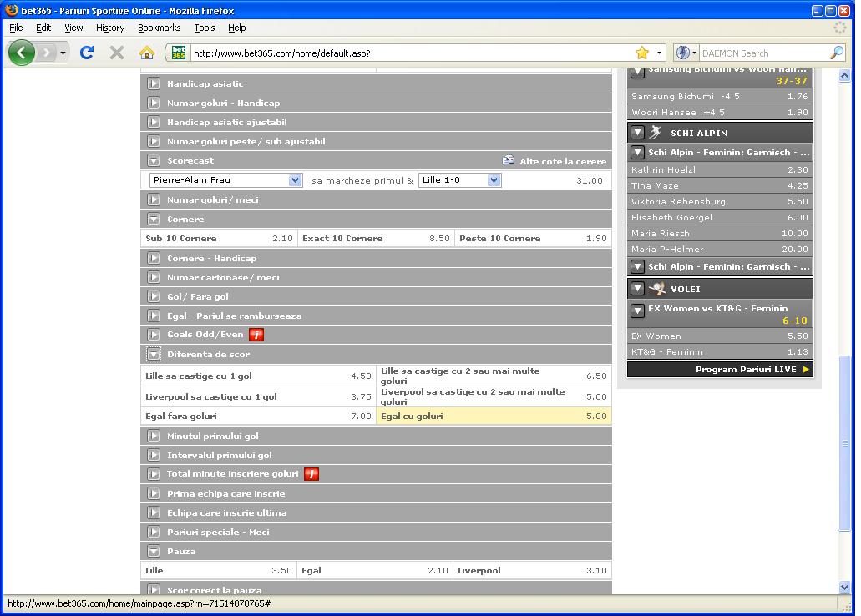Viewport: 861px width, 616px height.
Task: Open the Bookmarks menu
Action: (x=160, y=28)
